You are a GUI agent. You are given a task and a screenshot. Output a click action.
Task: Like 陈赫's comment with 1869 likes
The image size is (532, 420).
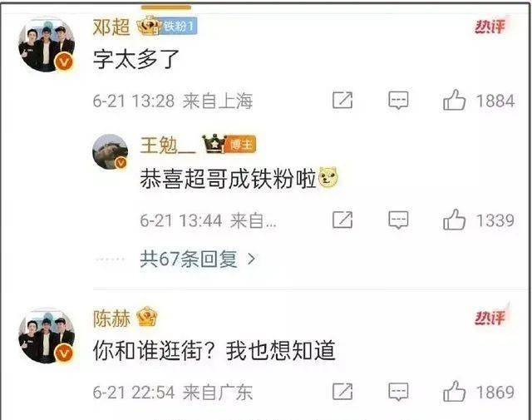coord(454,391)
